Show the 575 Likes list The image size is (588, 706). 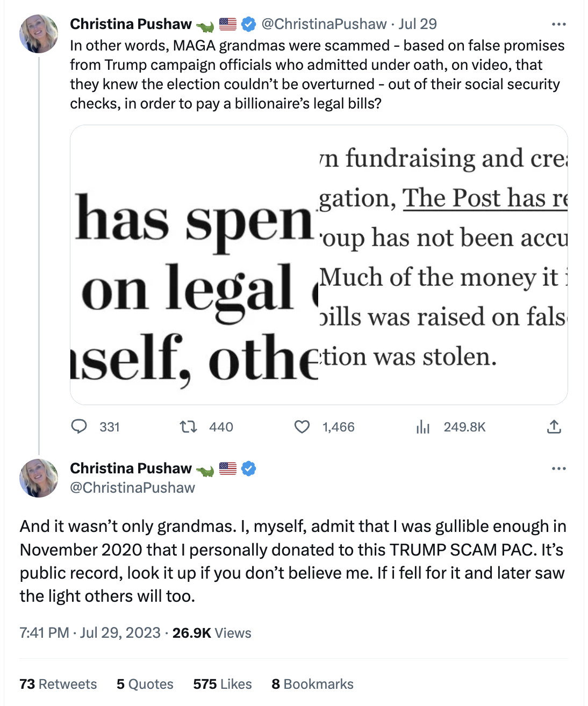tap(223, 684)
